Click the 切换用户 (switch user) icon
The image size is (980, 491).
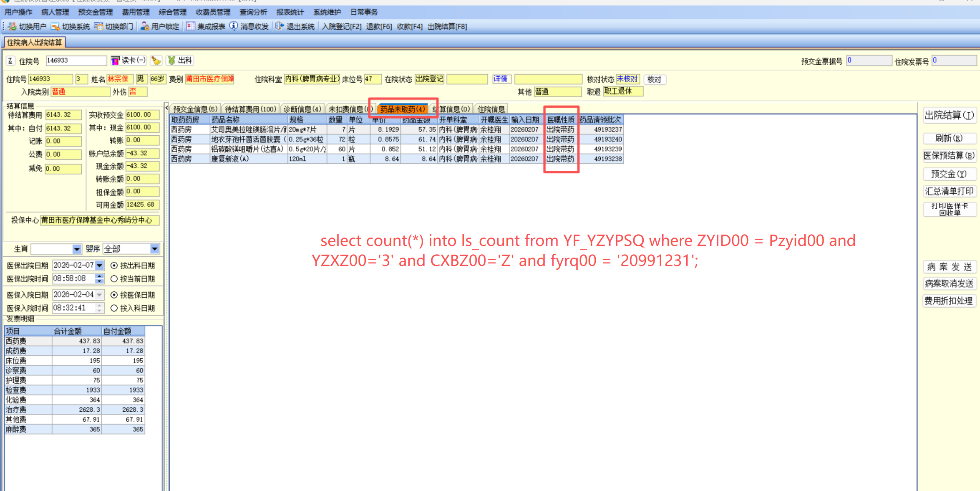coord(13,26)
